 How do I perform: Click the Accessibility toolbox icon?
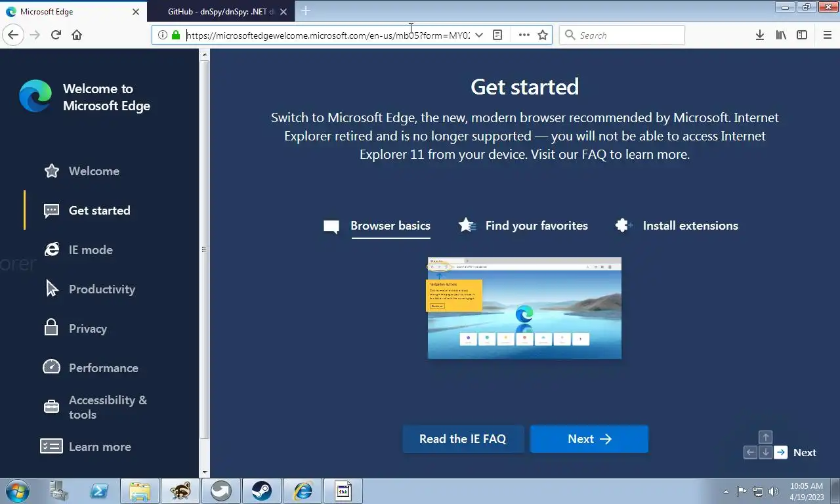(x=51, y=407)
